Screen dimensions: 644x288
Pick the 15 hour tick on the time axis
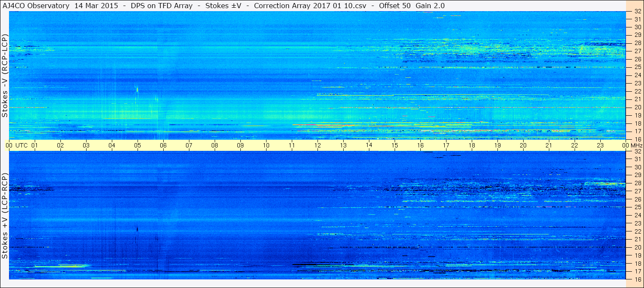(x=395, y=145)
